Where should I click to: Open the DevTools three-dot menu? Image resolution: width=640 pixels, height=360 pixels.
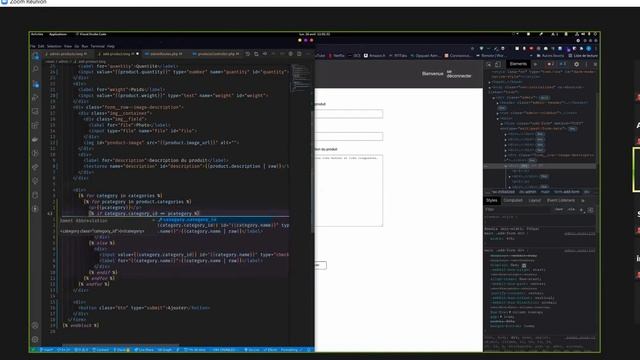click(587, 64)
